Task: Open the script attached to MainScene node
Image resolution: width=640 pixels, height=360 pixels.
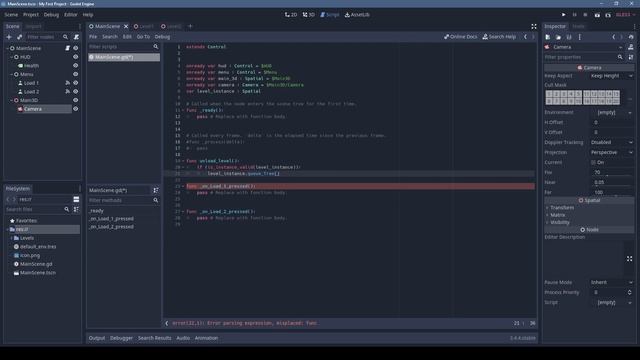Action: (67, 48)
